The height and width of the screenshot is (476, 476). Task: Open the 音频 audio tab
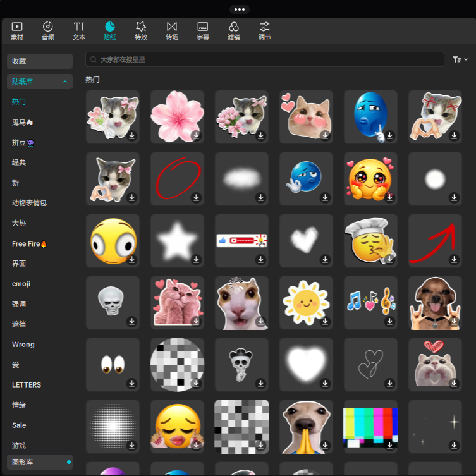tap(48, 31)
